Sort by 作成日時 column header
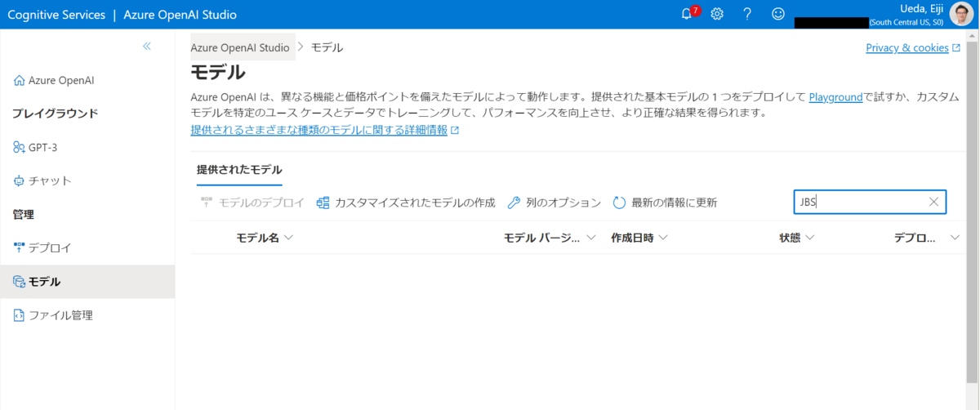The width and height of the screenshot is (980, 410). click(x=639, y=238)
